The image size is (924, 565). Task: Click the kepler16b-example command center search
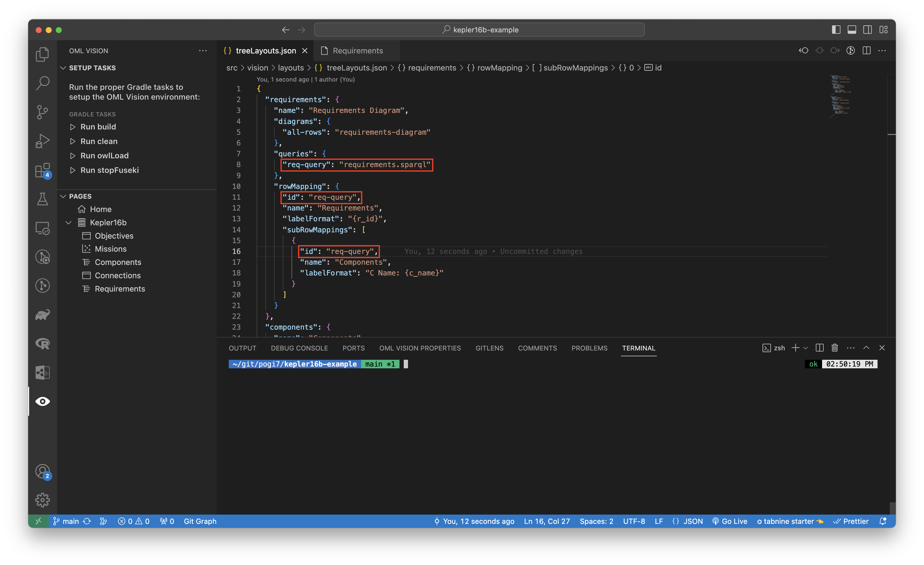click(x=479, y=30)
